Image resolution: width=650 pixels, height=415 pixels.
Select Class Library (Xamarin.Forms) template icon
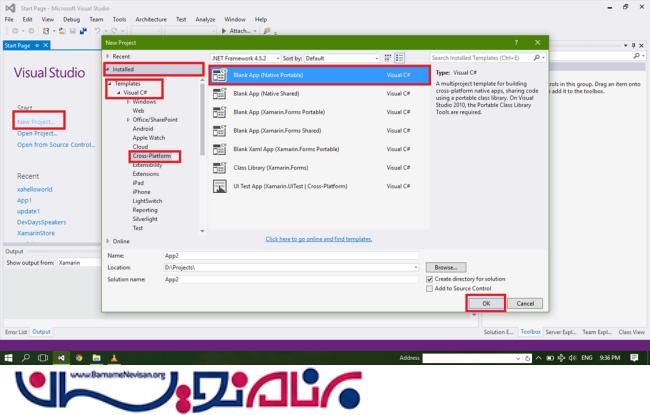click(x=219, y=167)
